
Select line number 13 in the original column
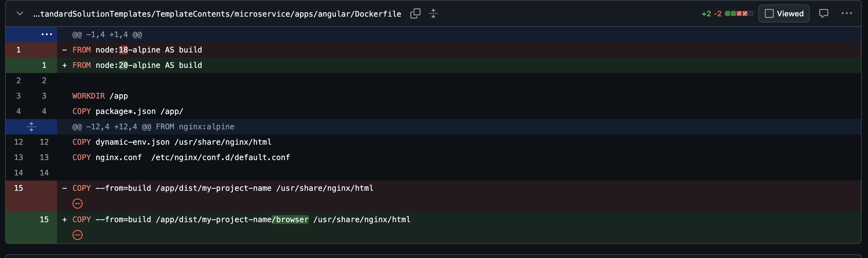click(x=19, y=157)
